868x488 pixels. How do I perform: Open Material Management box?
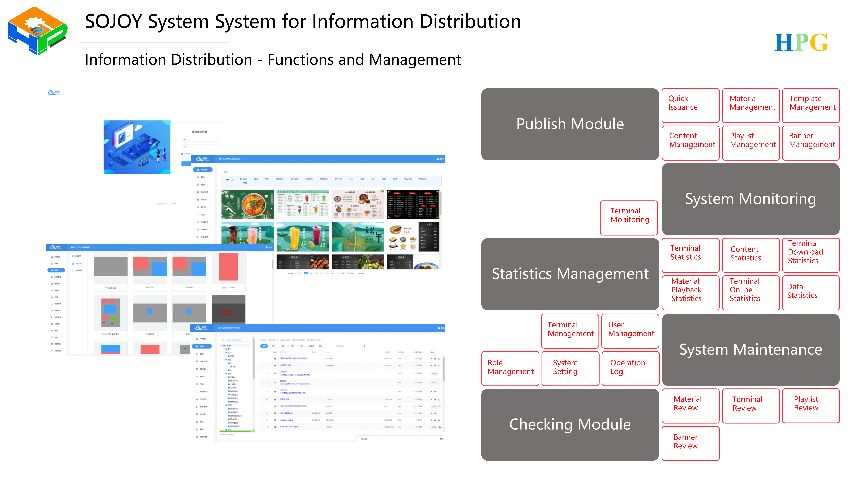751,105
